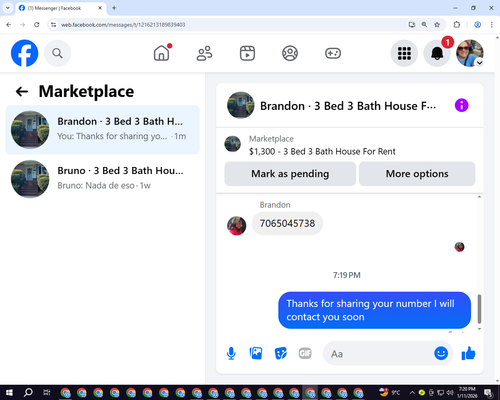Click Mark as pending button
The width and height of the screenshot is (500, 400).
tap(290, 174)
